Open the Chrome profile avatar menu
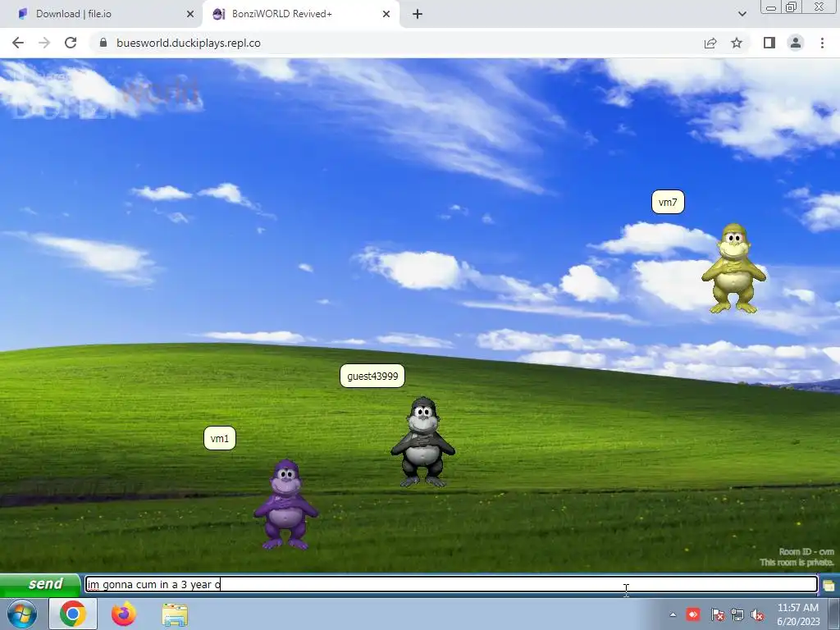 [796, 43]
